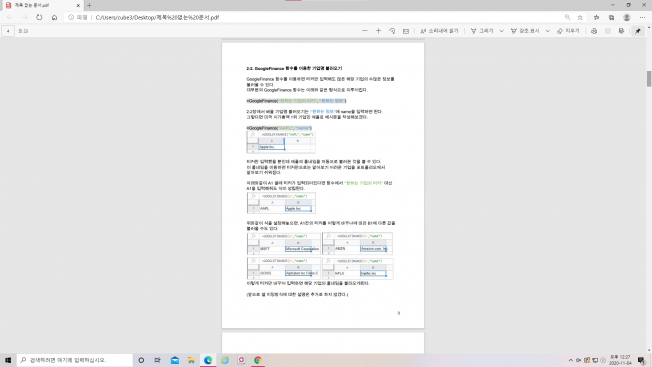Close the PDF document tab
Screen dimensions: 652x367
(78, 5)
